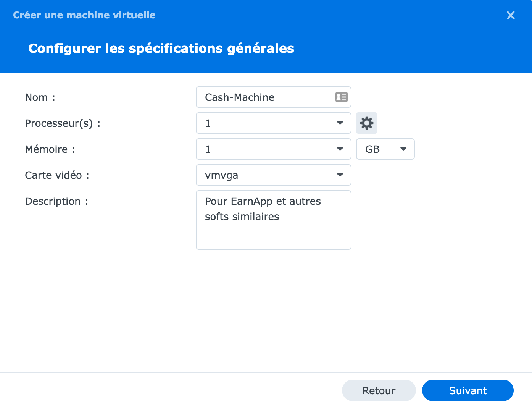
Task: Click the contact card icon in Nom field
Action: (x=341, y=97)
